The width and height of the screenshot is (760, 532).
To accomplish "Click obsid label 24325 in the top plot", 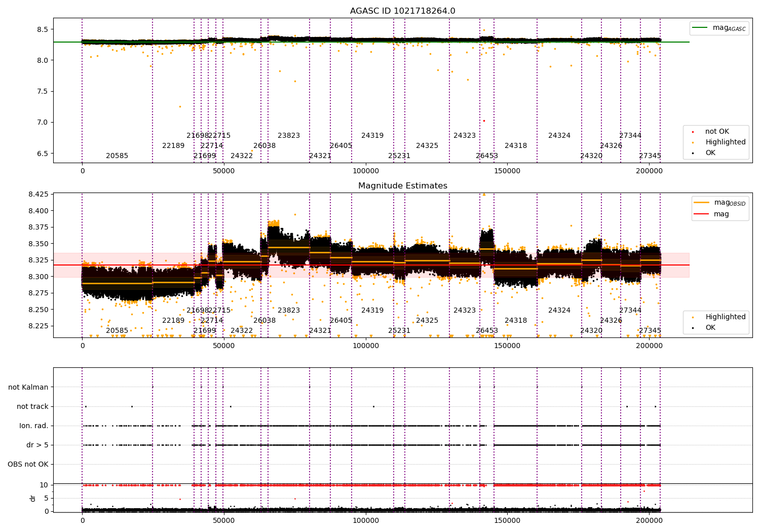I will pyautogui.click(x=427, y=146).
